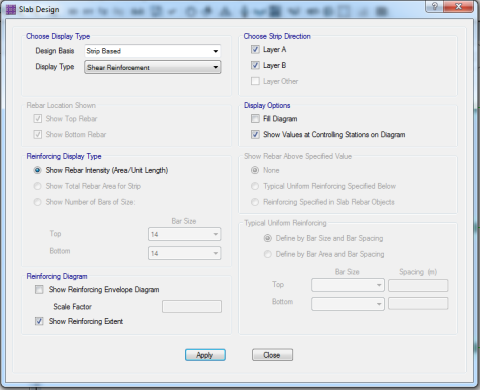The image size is (480, 390).
Task: Toggle Show Values at Controlling Stations
Action: (x=255, y=134)
